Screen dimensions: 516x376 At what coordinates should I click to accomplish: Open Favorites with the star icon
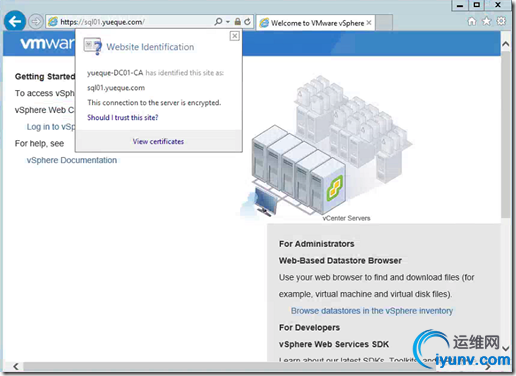point(487,21)
